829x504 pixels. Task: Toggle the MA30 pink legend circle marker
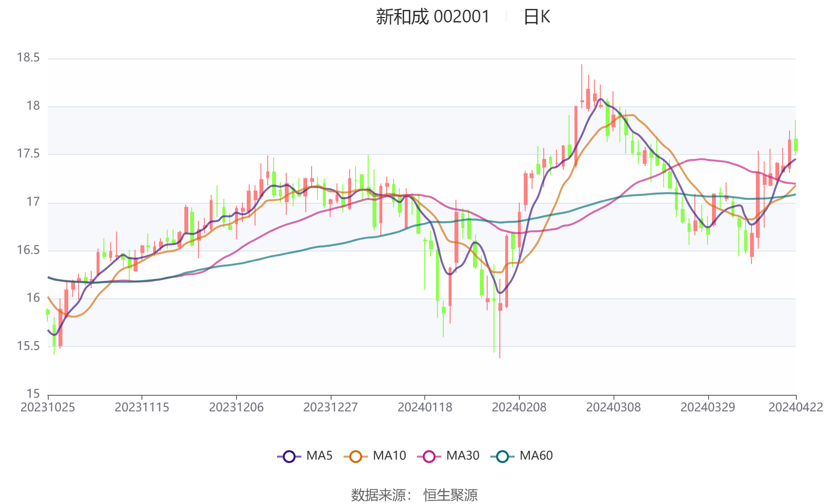pyautogui.click(x=429, y=456)
